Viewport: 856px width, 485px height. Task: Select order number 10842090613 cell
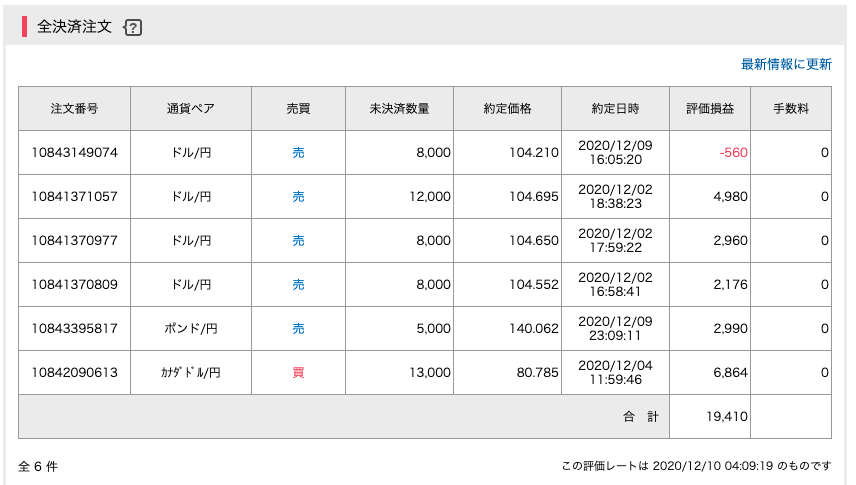(74, 373)
